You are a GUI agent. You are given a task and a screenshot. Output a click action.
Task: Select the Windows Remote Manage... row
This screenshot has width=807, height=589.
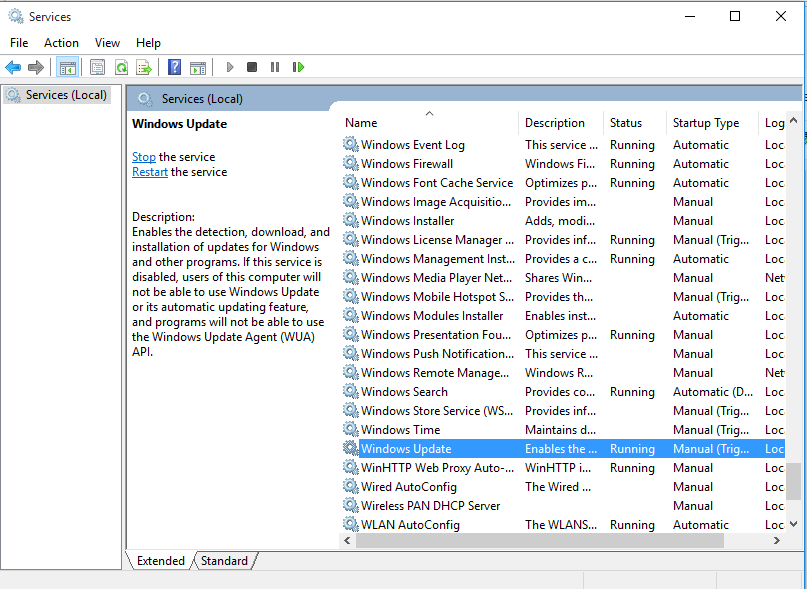pyautogui.click(x=562, y=372)
